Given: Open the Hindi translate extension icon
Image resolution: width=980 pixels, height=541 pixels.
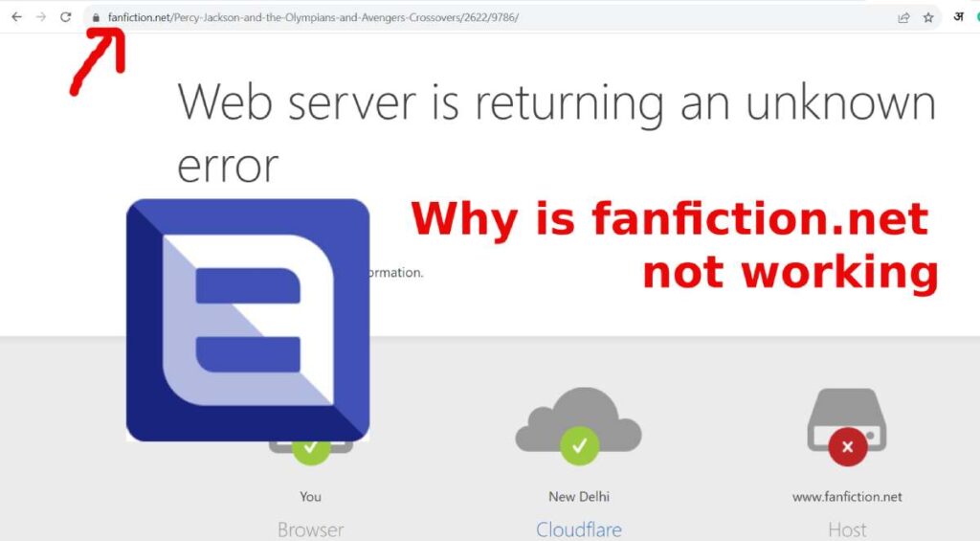Looking at the screenshot, I should (x=958, y=17).
